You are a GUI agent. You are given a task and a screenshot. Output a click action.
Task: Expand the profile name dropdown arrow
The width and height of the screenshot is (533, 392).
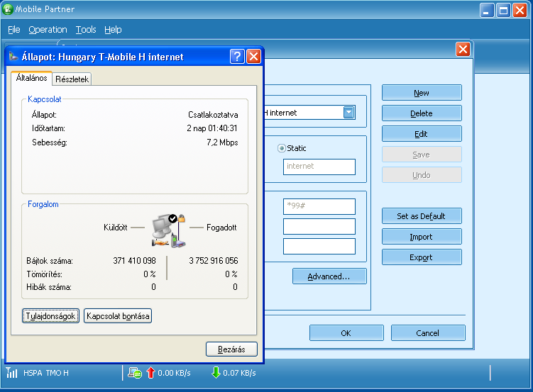[348, 113]
